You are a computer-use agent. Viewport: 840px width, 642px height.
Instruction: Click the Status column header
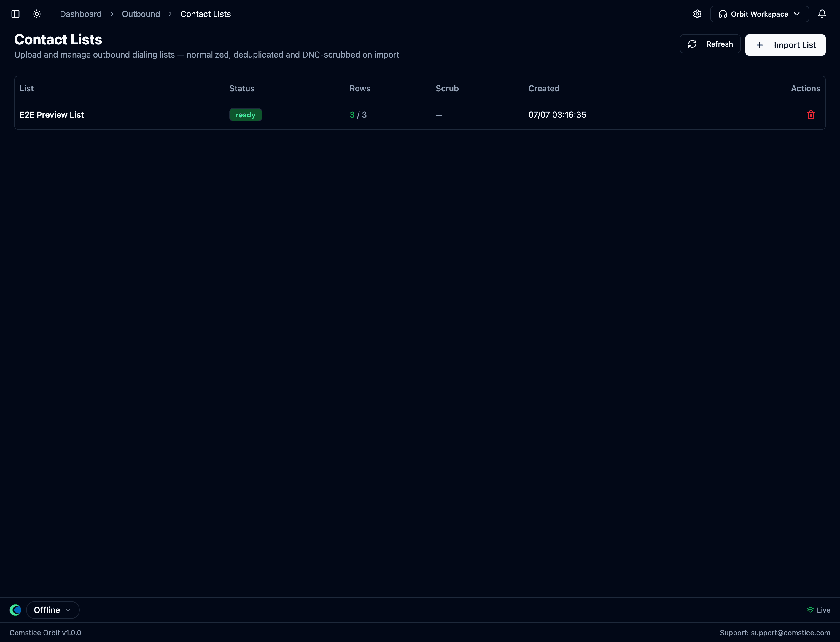pos(242,88)
